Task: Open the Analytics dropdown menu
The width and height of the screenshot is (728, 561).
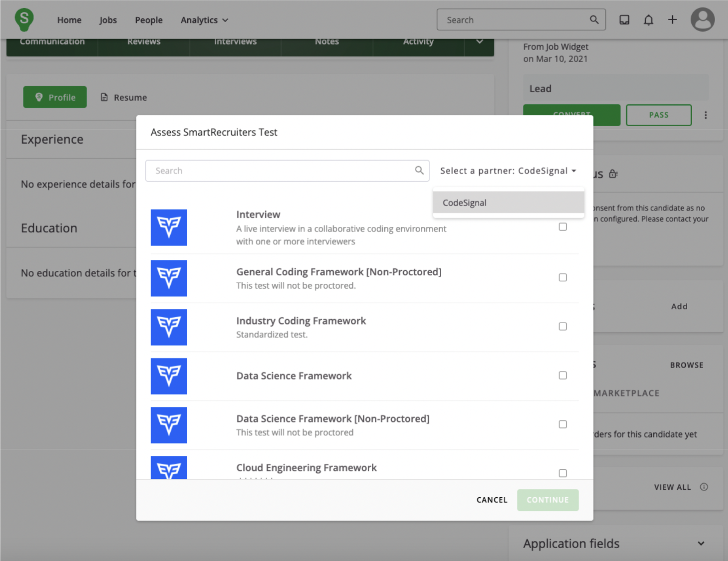Action: pyautogui.click(x=204, y=20)
